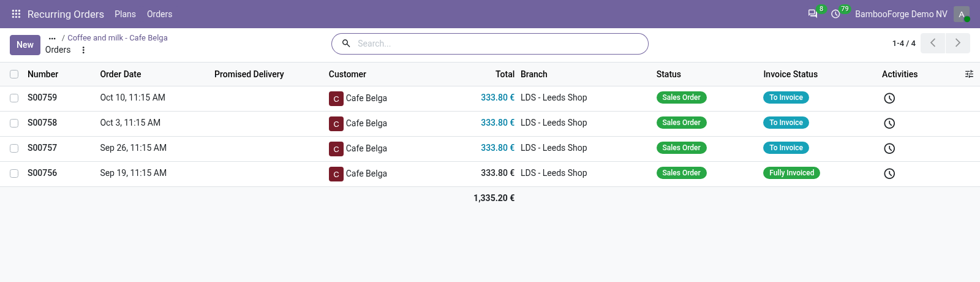Open breadcrumb ellipsis menu
The height and width of the screenshot is (282, 980).
(52, 38)
